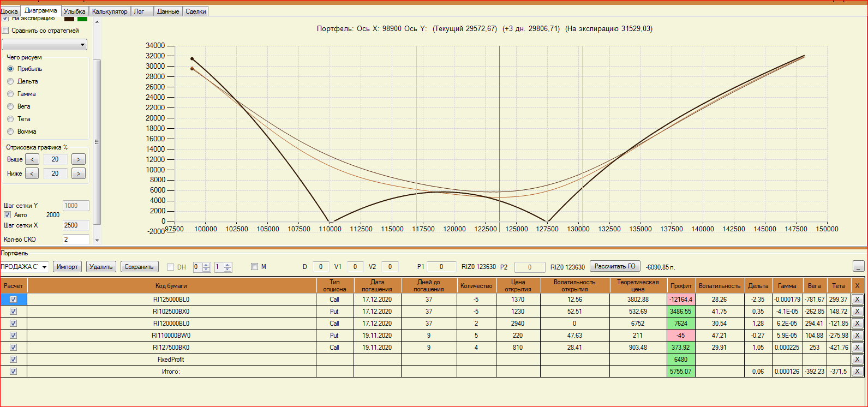
Task: Remove row RI125000BL0 with its X button
Action: pyautogui.click(x=857, y=300)
